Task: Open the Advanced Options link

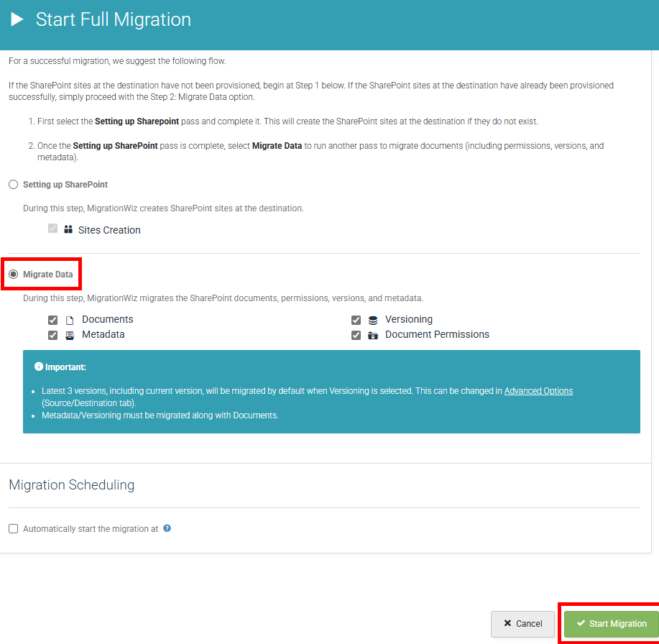Action: [x=538, y=391]
